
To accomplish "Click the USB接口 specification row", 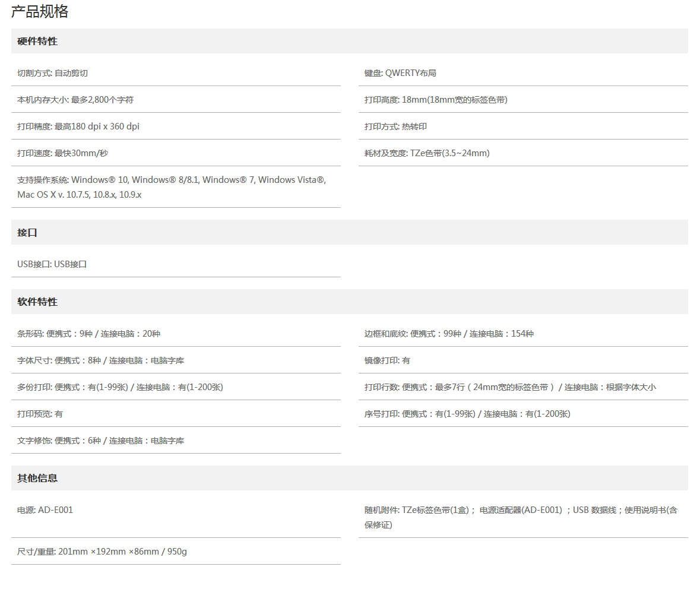I will (52, 264).
